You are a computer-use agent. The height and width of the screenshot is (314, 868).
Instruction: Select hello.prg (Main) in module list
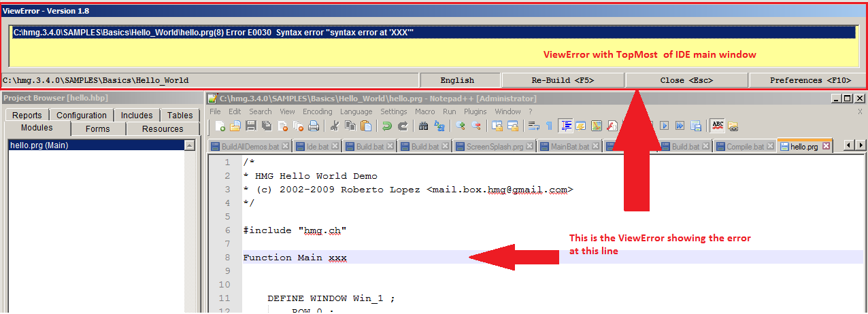39,145
